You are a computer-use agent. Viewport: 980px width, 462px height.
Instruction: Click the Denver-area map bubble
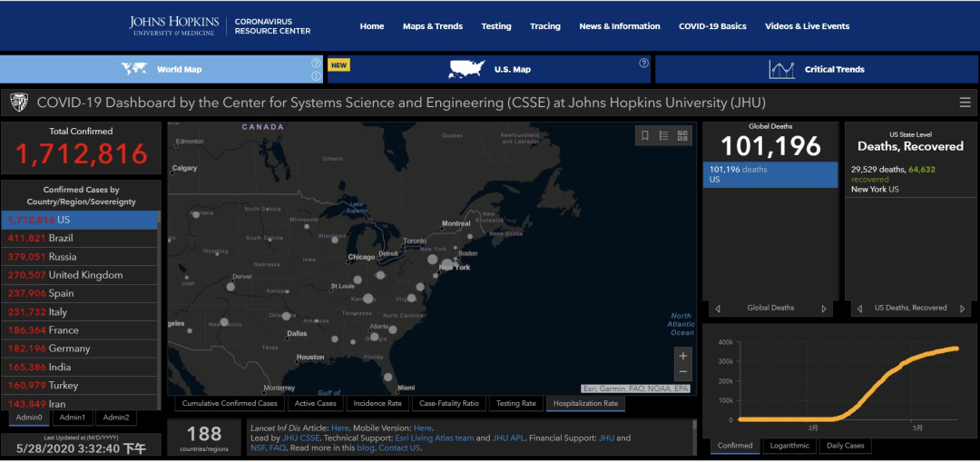230,287
